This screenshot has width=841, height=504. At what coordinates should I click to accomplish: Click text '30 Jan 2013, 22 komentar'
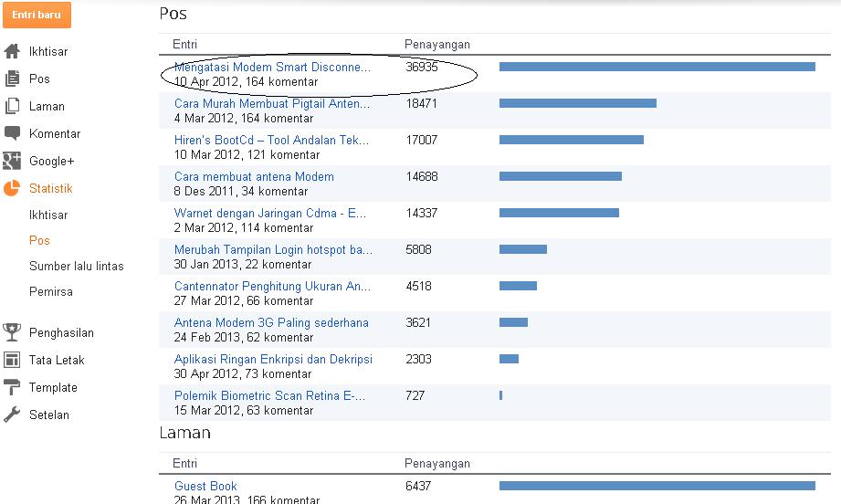(x=242, y=264)
